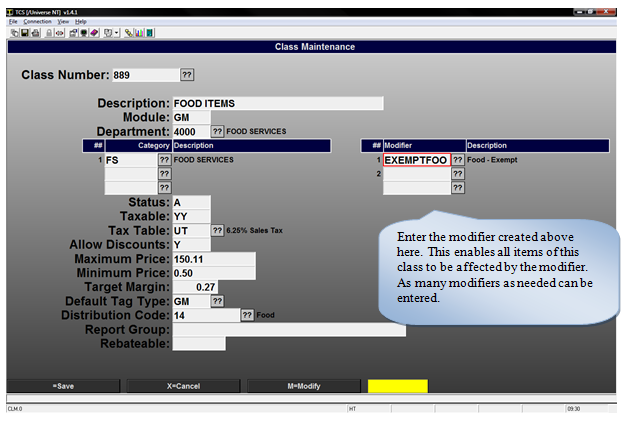Open the Connection menu

38,21
